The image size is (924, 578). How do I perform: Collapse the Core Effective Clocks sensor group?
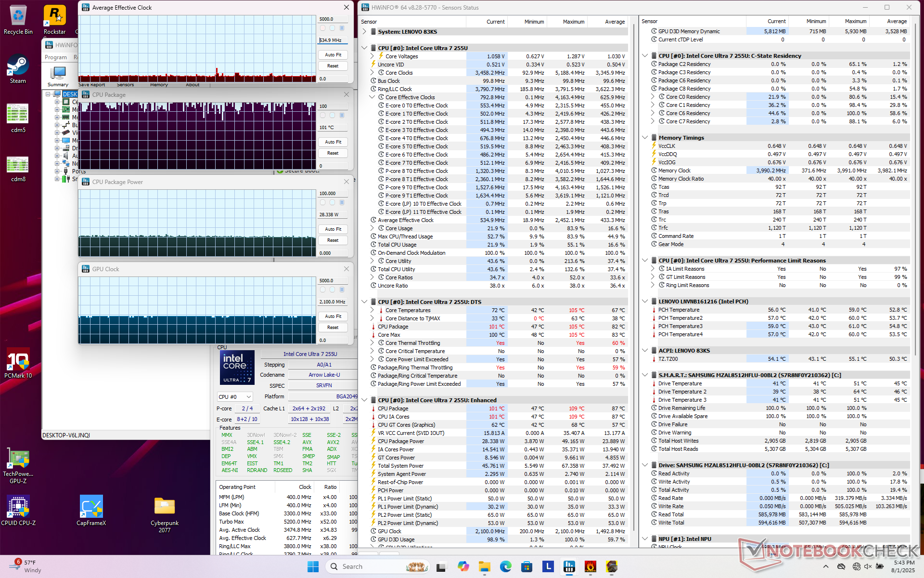click(x=372, y=97)
